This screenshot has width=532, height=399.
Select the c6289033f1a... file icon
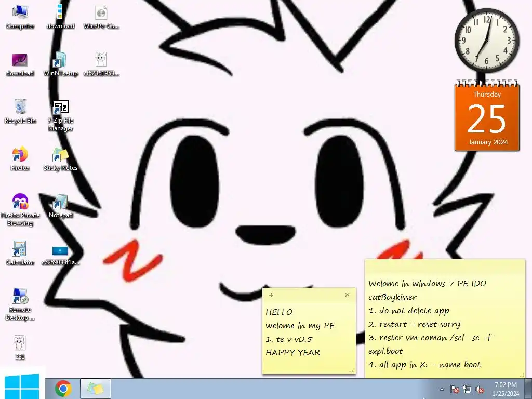tap(60, 255)
